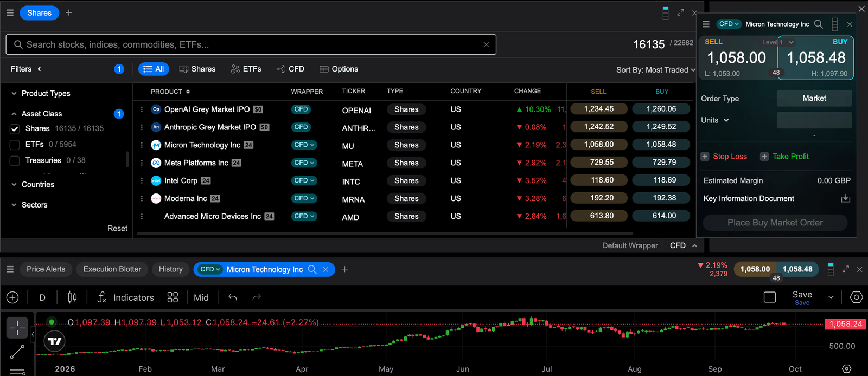Add a Stop Loss to the order
868x376 pixels.
(724, 157)
